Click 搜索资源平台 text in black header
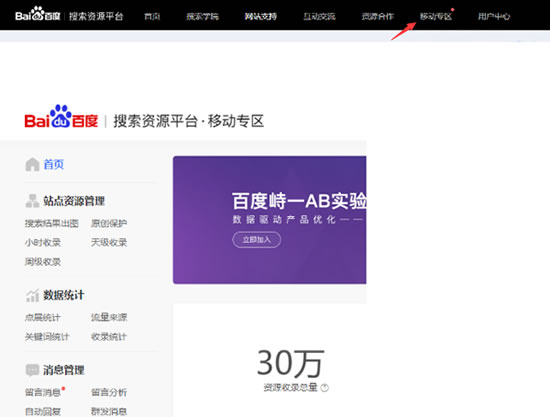Viewport: 550px width, 417px height. pyautogui.click(x=96, y=16)
